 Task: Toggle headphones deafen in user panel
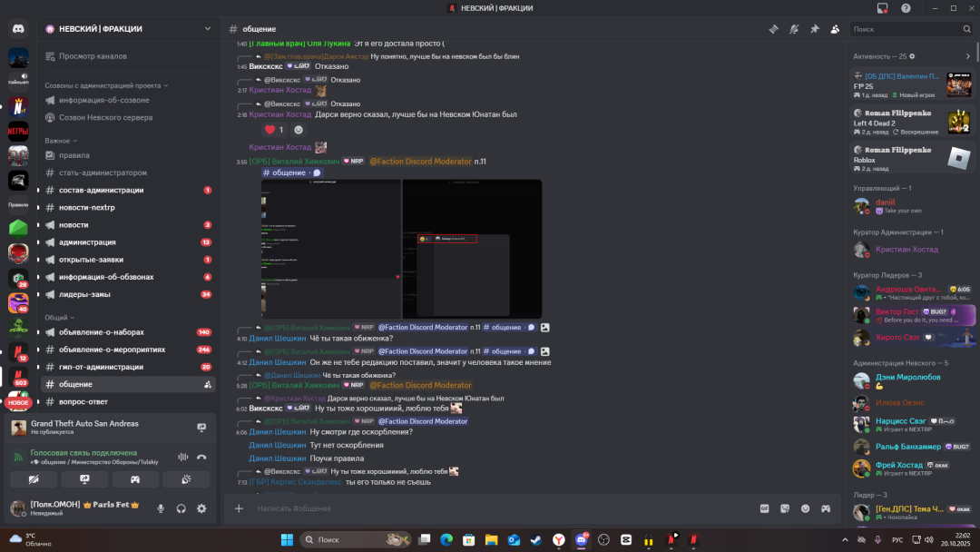pos(181,508)
